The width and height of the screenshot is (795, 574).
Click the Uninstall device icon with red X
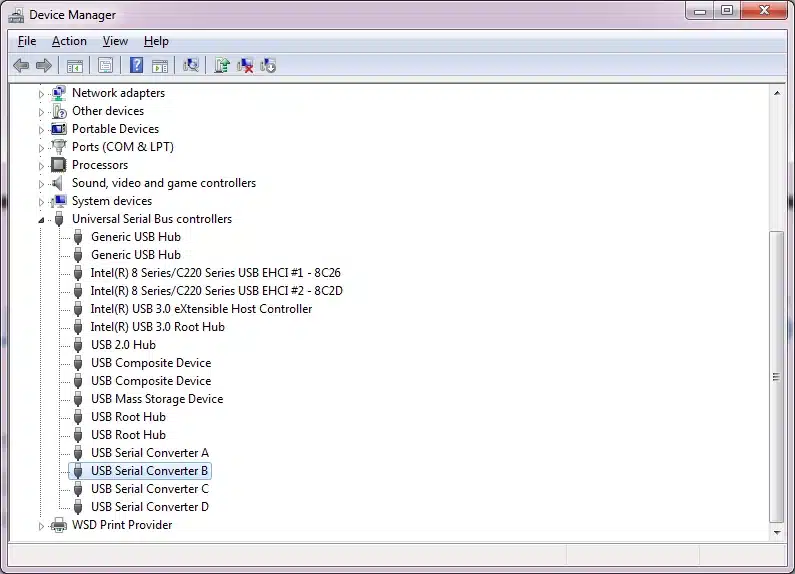[245, 65]
